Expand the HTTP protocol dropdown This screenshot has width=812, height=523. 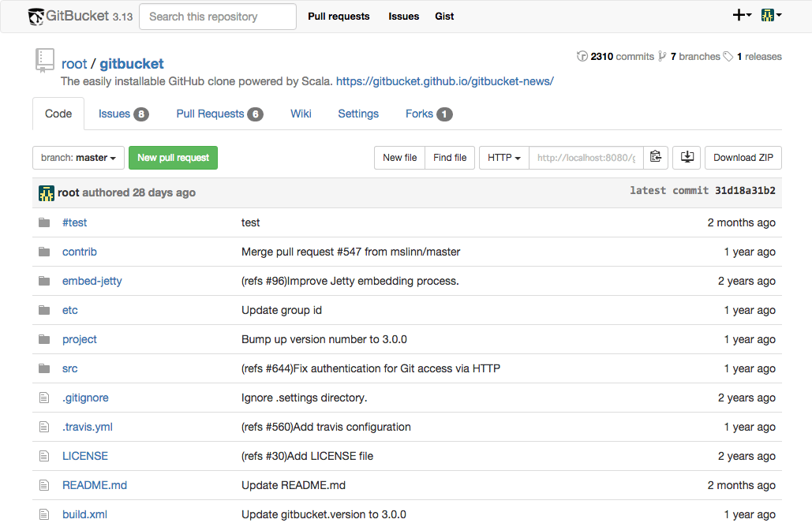click(504, 158)
